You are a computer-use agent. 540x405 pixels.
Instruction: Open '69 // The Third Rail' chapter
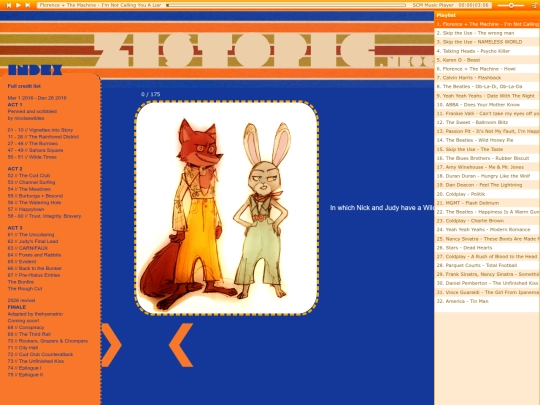coord(29,334)
